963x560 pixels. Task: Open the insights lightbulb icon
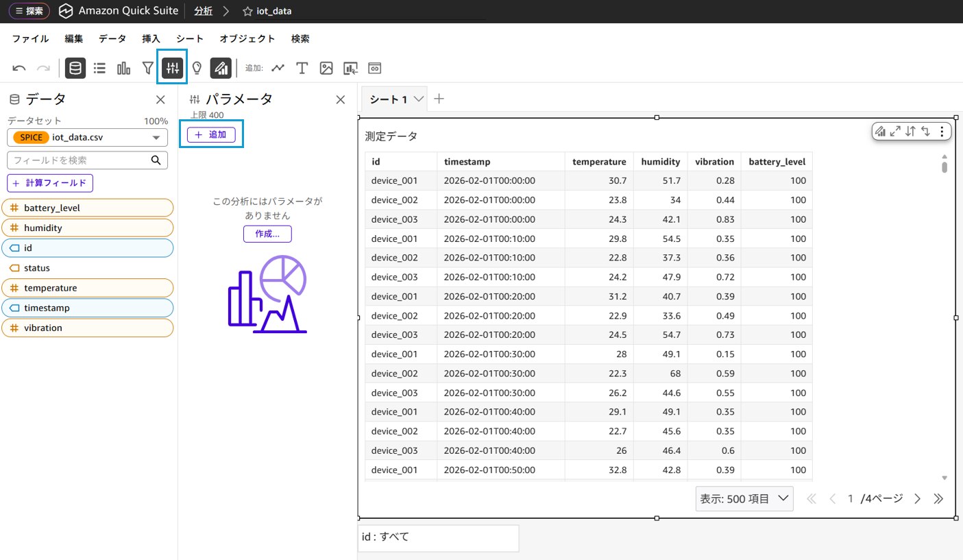pyautogui.click(x=197, y=68)
